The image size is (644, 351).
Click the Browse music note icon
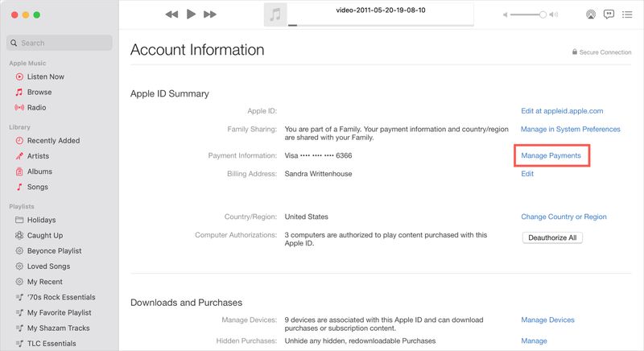coord(19,92)
